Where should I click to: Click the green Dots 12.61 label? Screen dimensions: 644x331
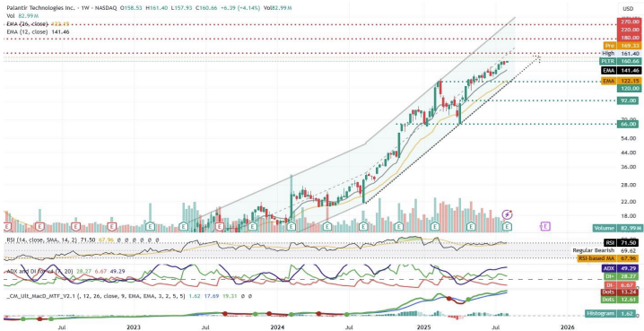621,300
